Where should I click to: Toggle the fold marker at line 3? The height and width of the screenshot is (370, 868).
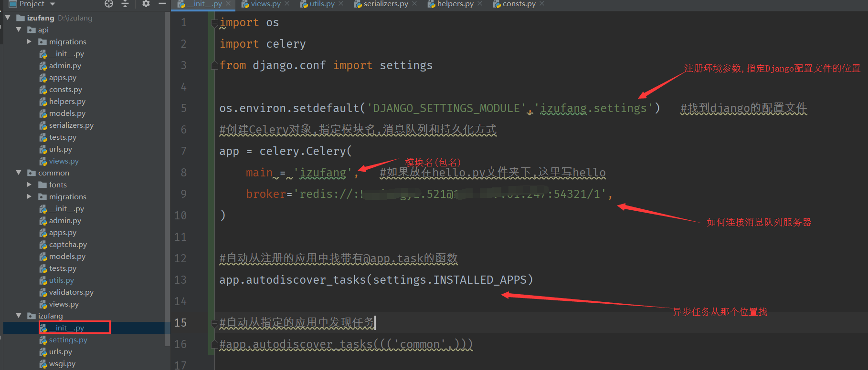point(215,65)
